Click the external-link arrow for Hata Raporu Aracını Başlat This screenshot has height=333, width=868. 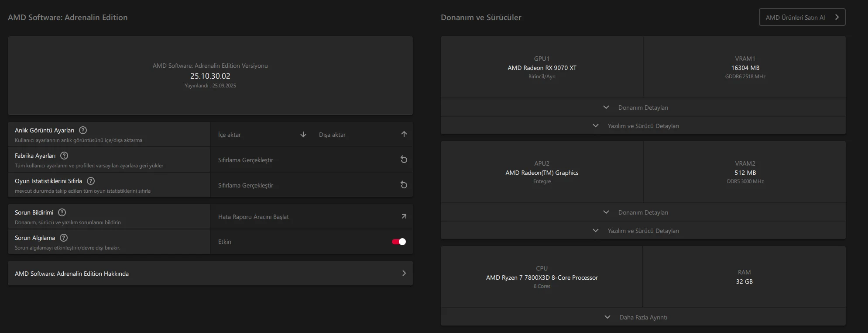coord(404,216)
